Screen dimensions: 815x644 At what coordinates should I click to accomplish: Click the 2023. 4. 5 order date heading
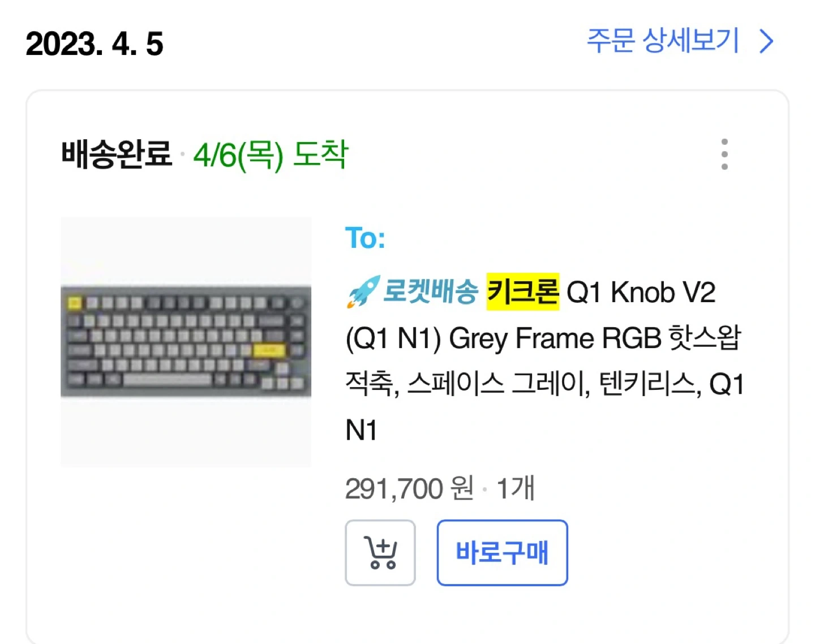point(95,44)
